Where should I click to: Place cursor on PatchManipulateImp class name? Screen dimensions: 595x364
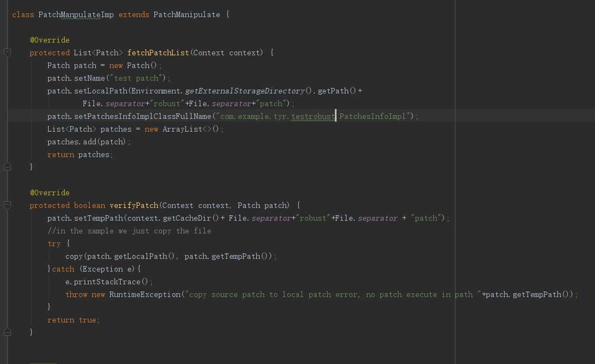(76, 14)
